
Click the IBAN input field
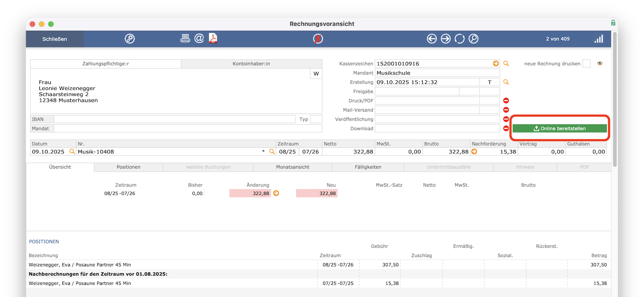(174, 119)
